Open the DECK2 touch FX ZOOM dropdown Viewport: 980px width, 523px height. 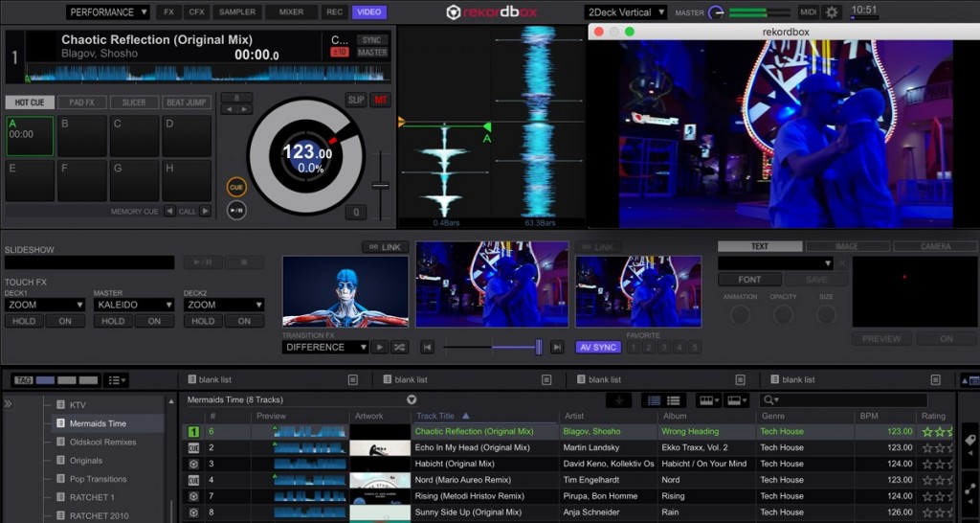[224, 305]
